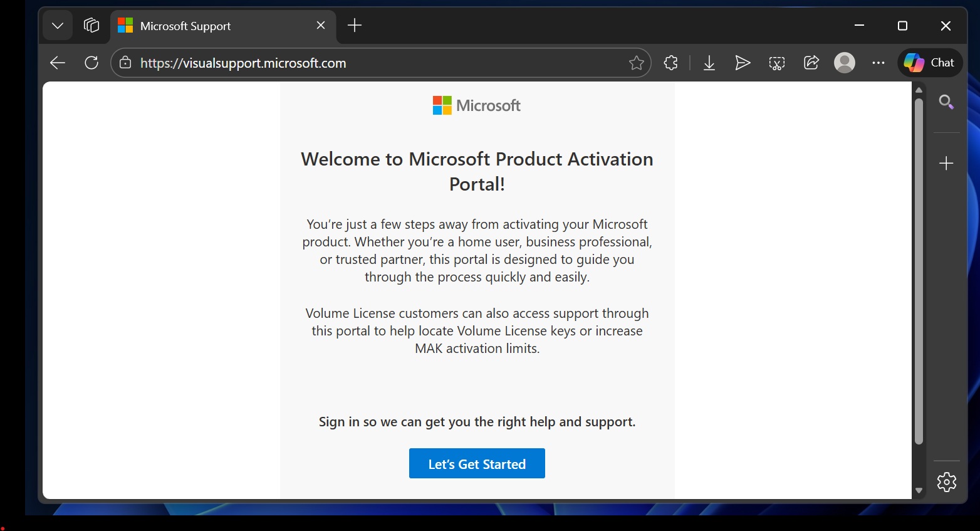Customize the sidebar via the gear icon

946,481
